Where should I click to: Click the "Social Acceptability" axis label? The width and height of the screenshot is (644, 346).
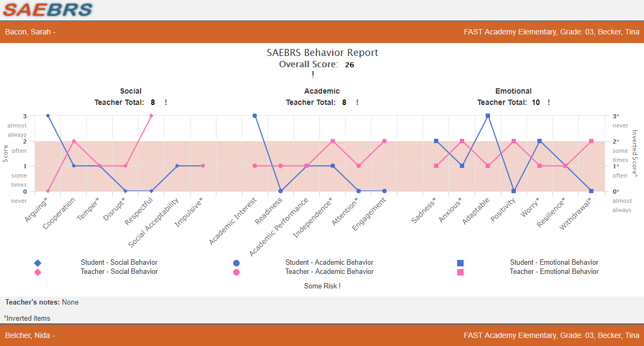(x=153, y=222)
